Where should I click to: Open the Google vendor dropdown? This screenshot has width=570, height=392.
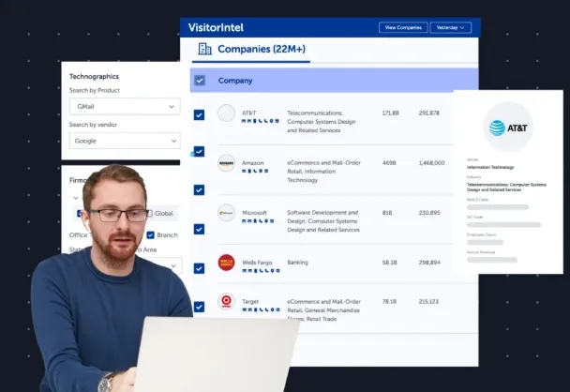(125, 141)
